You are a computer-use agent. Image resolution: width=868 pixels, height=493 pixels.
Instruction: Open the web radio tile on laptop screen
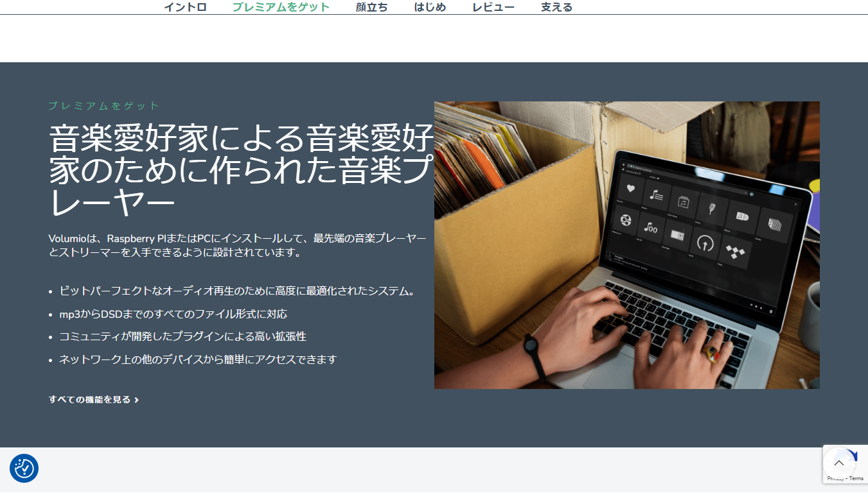click(677, 234)
